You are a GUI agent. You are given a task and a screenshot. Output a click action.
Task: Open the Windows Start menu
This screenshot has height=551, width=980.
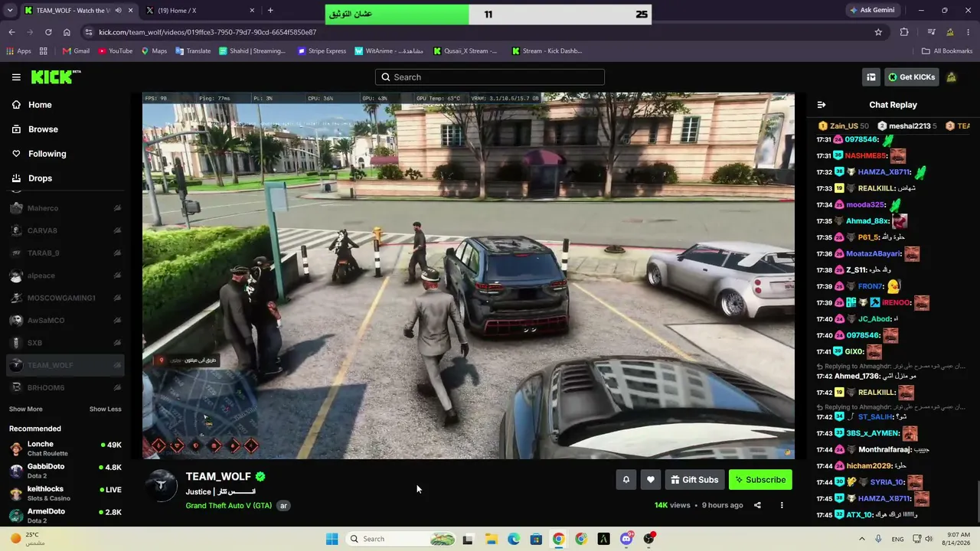point(332,539)
